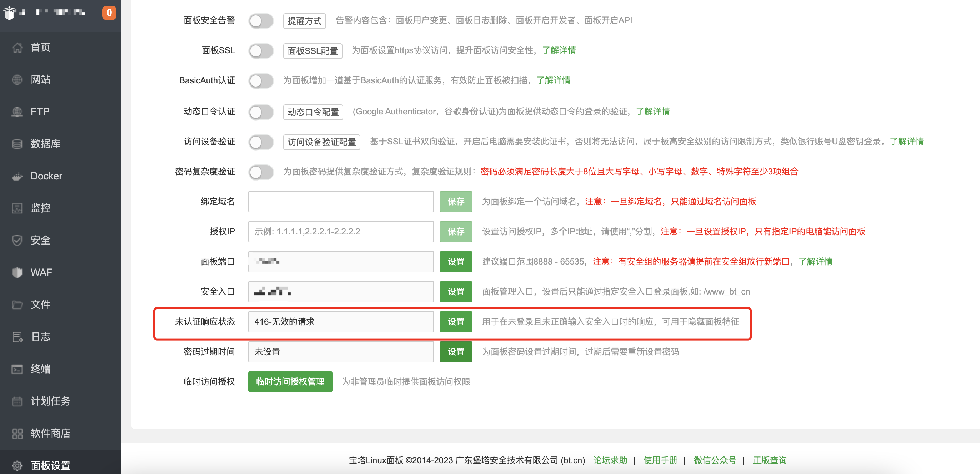Click the orange notification badge showing 0
The width and height of the screenshot is (980, 474).
click(x=109, y=13)
